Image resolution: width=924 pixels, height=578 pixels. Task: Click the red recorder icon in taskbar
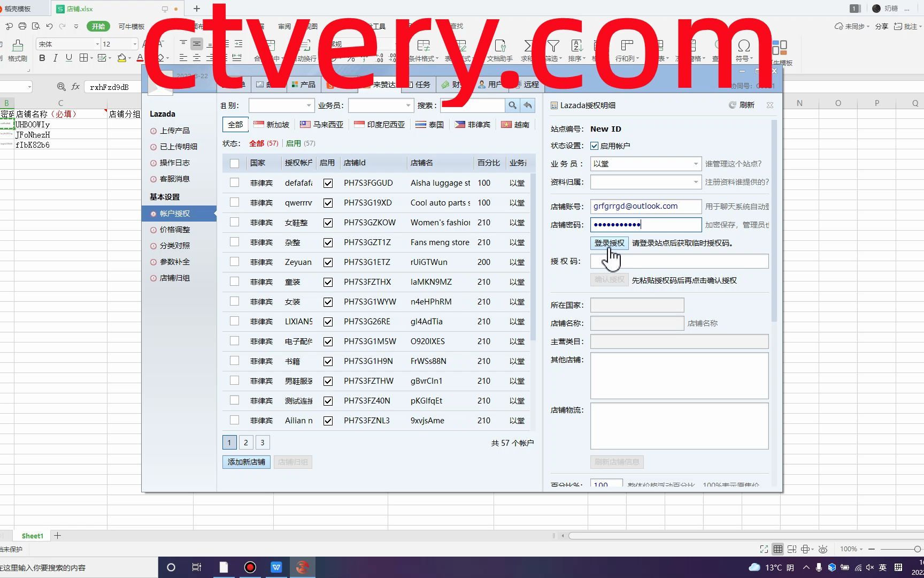pos(250,567)
